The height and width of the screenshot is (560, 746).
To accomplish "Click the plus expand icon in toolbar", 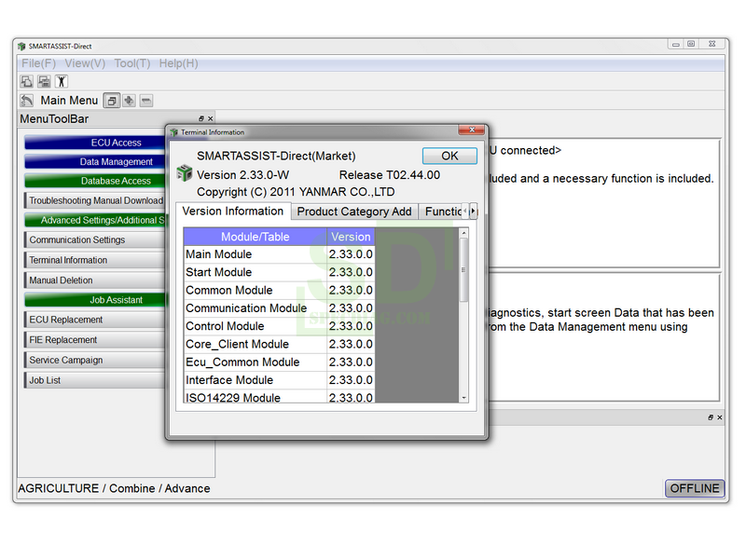I will pyautogui.click(x=129, y=101).
